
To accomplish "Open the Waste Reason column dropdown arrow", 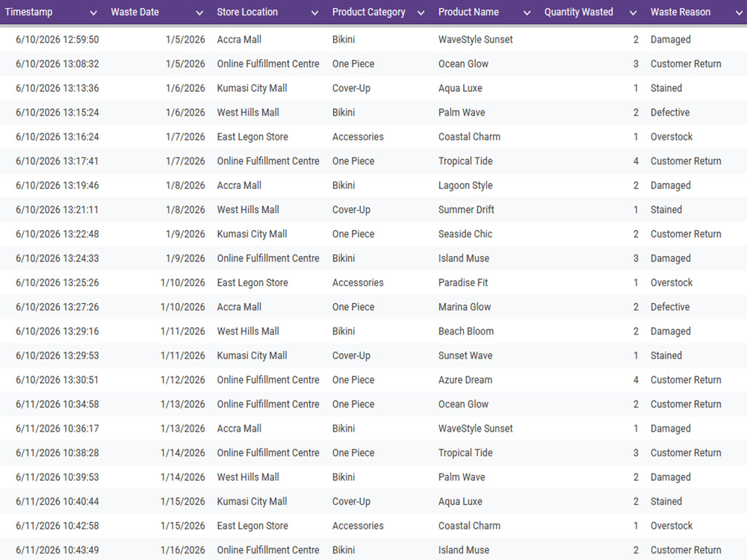I will point(739,13).
